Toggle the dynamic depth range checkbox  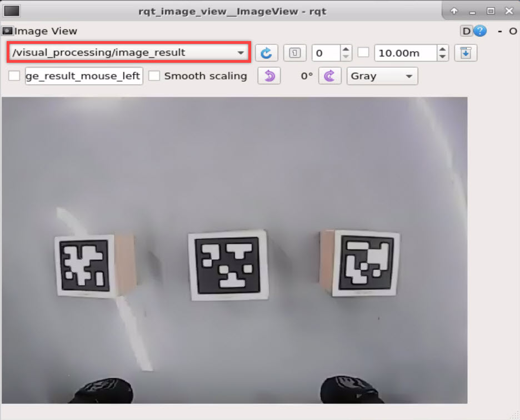(363, 52)
